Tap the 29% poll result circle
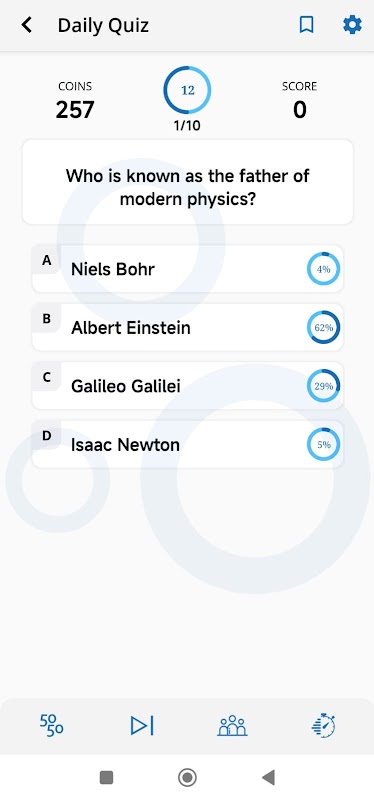The image size is (374, 800). click(323, 386)
